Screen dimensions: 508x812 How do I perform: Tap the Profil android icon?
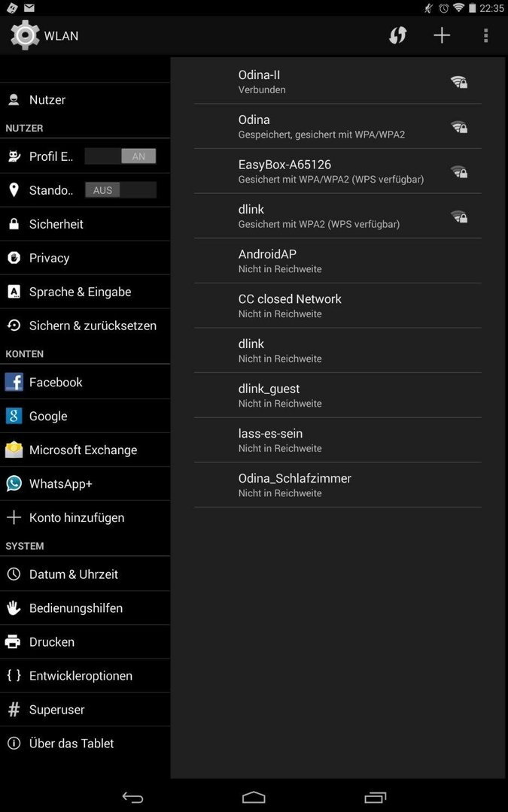click(14, 156)
